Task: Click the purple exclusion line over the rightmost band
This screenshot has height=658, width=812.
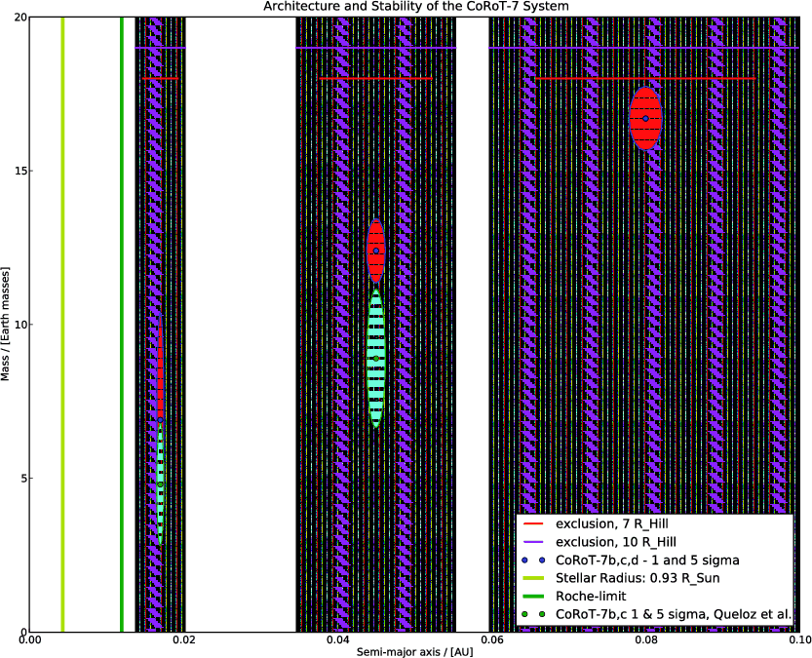Action: click(x=643, y=48)
